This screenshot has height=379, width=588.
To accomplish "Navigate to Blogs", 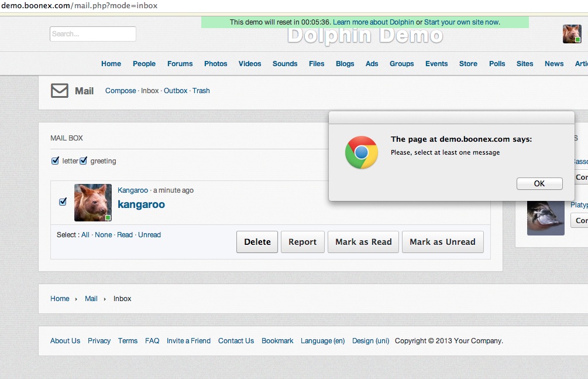I will pos(345,64).
